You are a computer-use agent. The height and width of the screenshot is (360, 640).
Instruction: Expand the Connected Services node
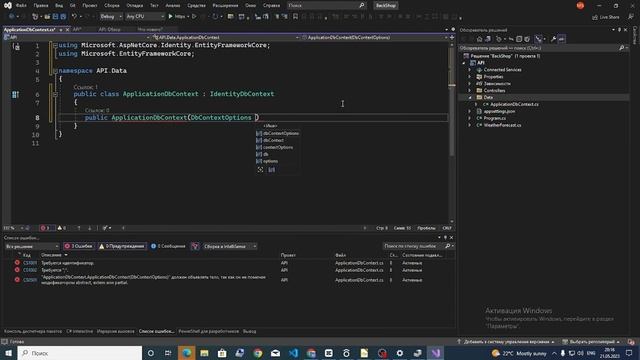(469, 70)
